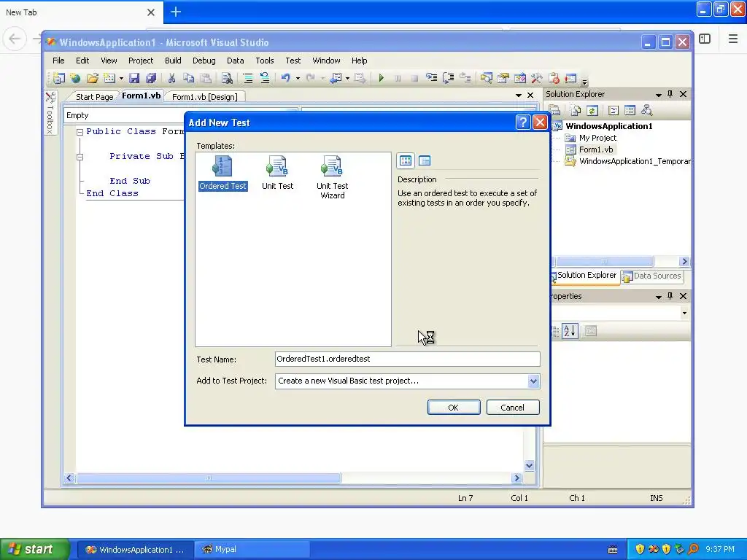Open the active documents list dropdown arrow
The height and width of the screenshot is (560, 747).
pos(519,96)
